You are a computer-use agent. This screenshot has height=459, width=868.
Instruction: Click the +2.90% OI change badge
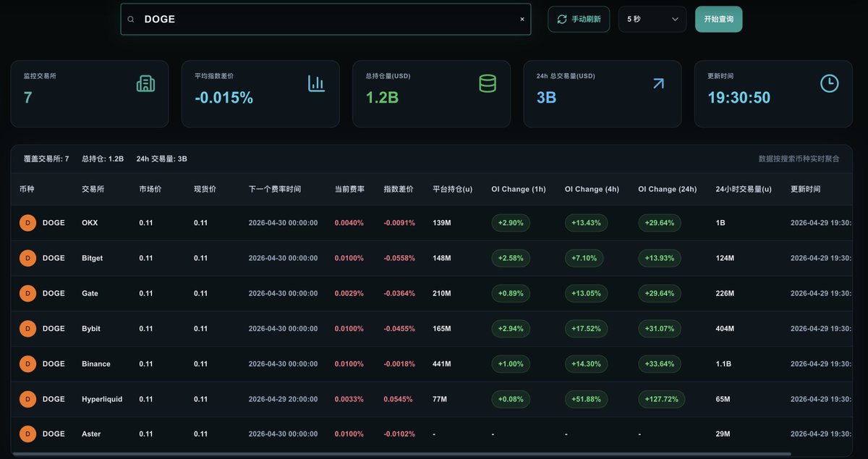click(x=511, y=223)
